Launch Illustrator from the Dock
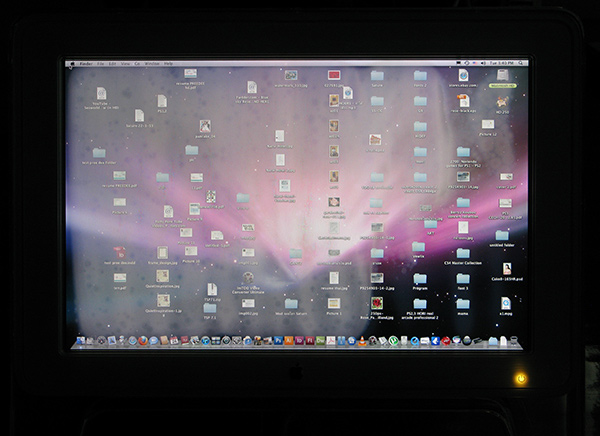This screenshot has width=600, height=436. 288,340
